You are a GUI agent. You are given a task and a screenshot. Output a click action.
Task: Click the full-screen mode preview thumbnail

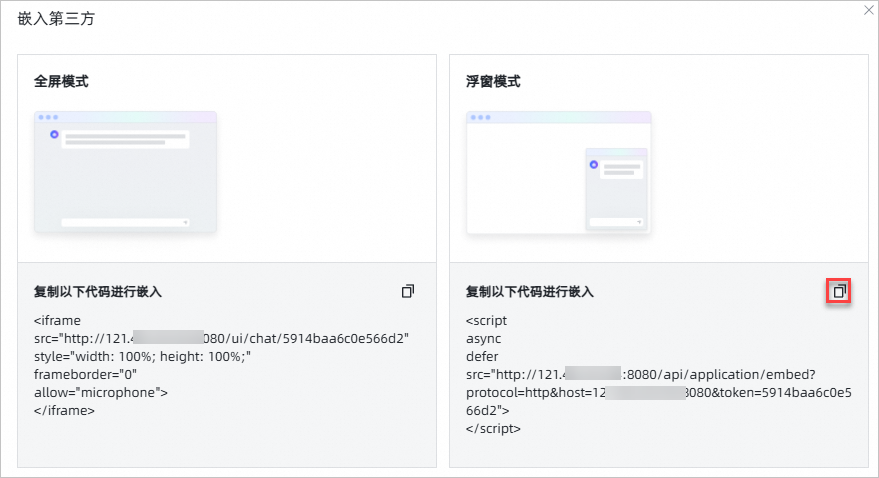coord(126,172)
